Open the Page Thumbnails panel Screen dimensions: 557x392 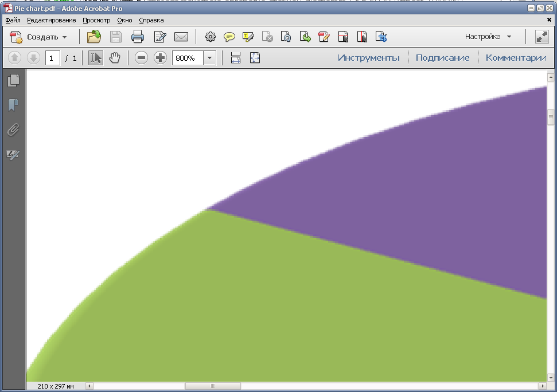point(13,81)
